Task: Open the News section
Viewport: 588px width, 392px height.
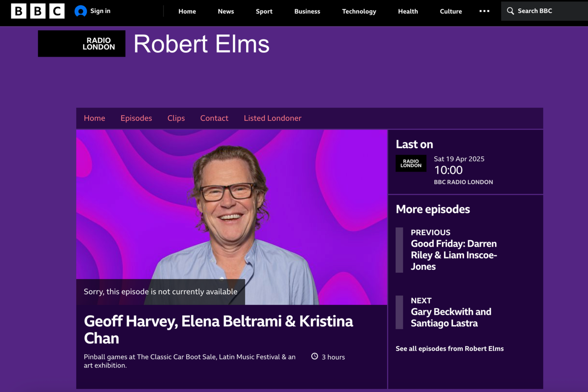Action: [226, 11]
